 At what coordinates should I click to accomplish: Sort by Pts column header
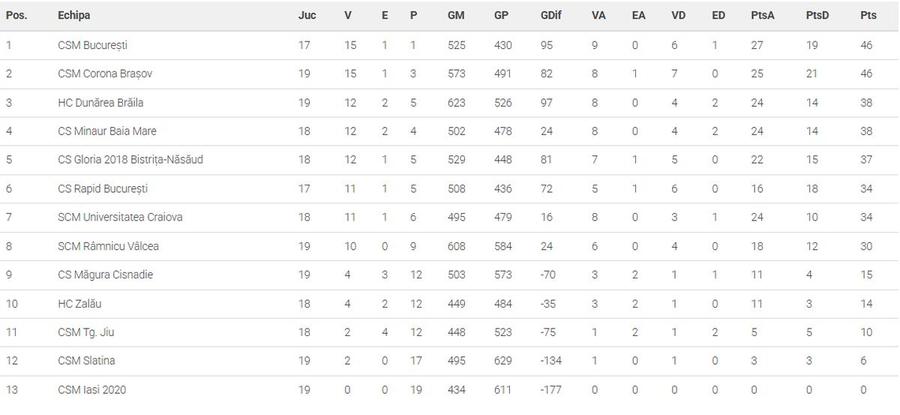[868, 16]
